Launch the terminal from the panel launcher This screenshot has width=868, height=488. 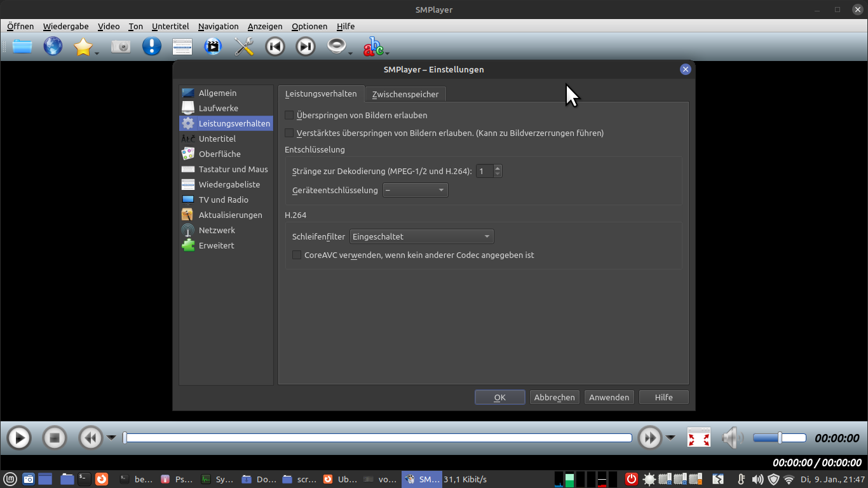(84, 479)
